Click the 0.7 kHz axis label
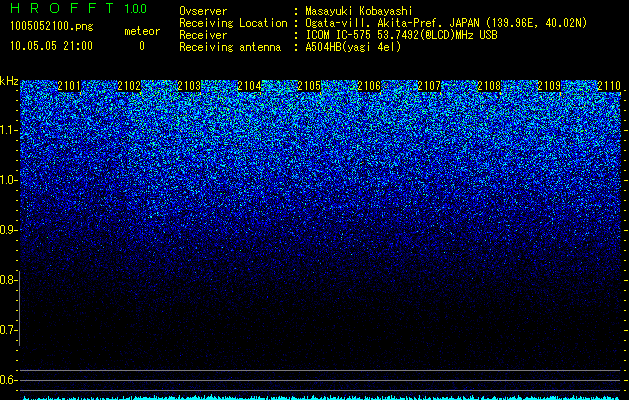This screenshot has height=400, width=629. click(x=8, y=330)
